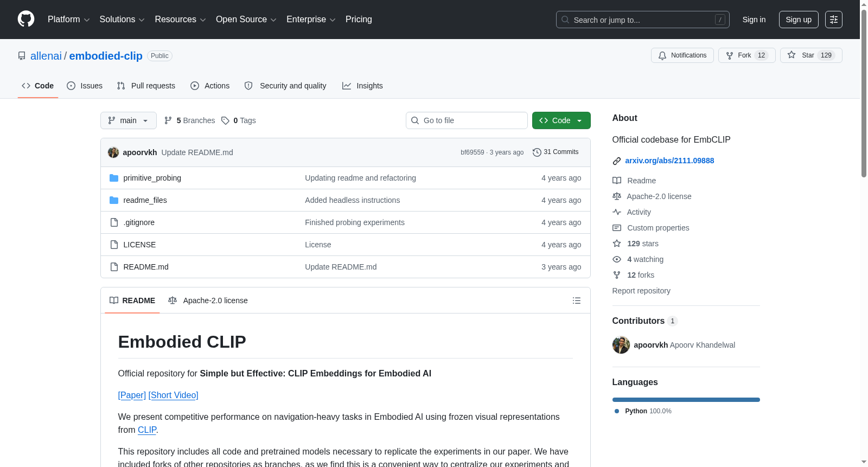Expand the Enterprise menu

pyautogui.click(x=311, y=20)
